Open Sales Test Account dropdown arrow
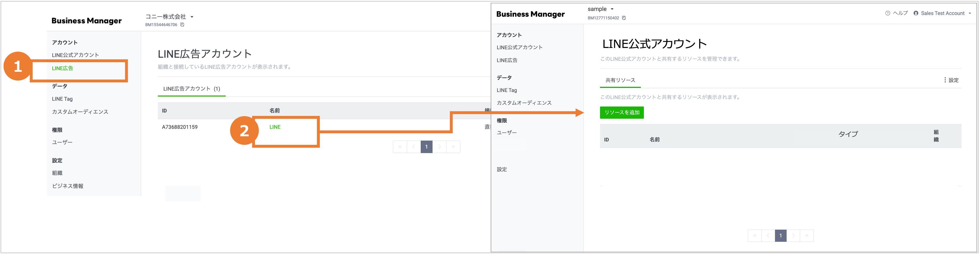 (x=970, y=13)
